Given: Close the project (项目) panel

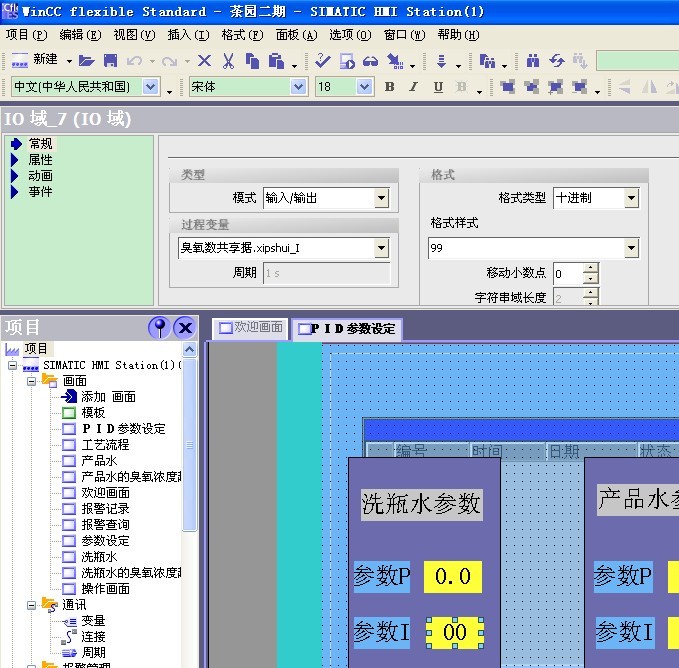Looking at the screenshot, I should (x=185, y=328).
